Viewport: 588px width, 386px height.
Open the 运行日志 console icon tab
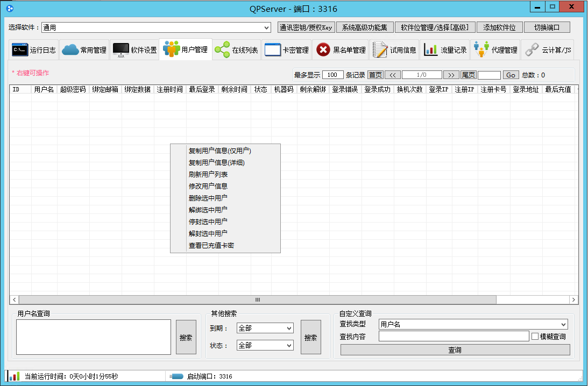tap(20, 50)
